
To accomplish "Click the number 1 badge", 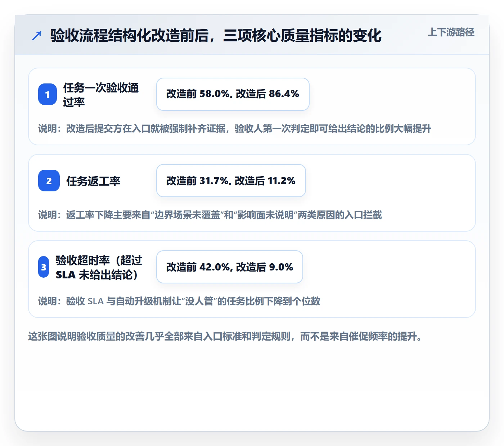I will pyautogui.click(x=48, y=94).
